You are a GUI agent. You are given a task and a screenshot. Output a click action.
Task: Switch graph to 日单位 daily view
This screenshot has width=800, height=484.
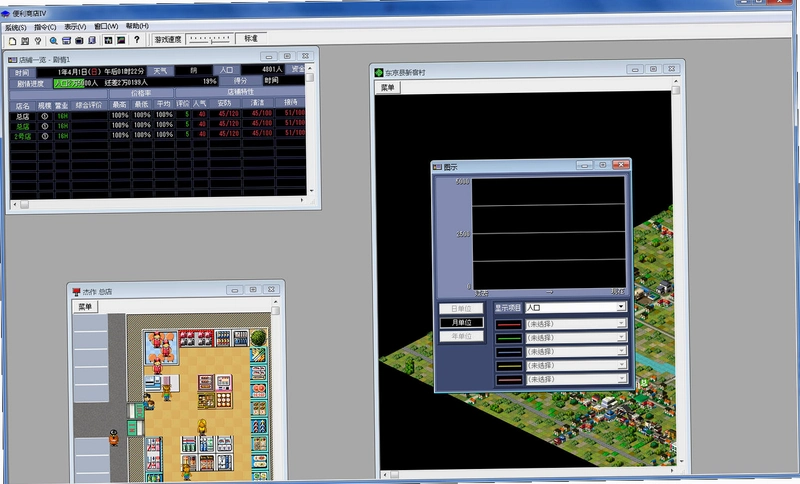(461, 309)
